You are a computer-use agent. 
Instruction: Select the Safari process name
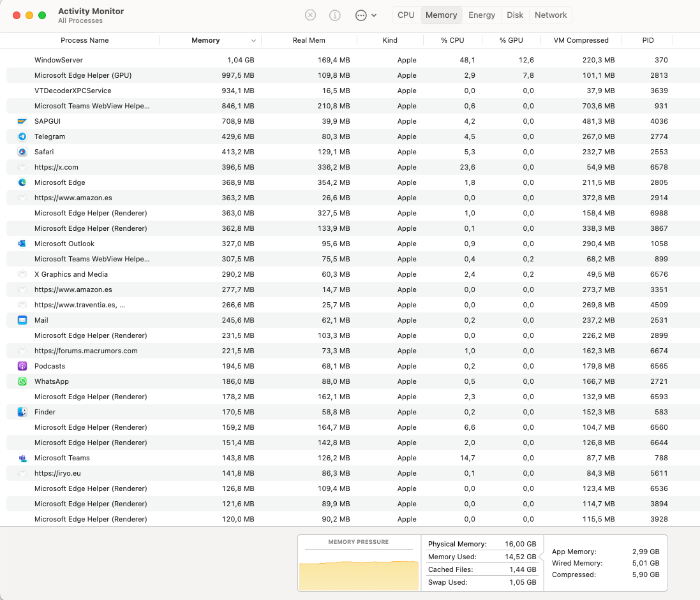coord(44,152)
